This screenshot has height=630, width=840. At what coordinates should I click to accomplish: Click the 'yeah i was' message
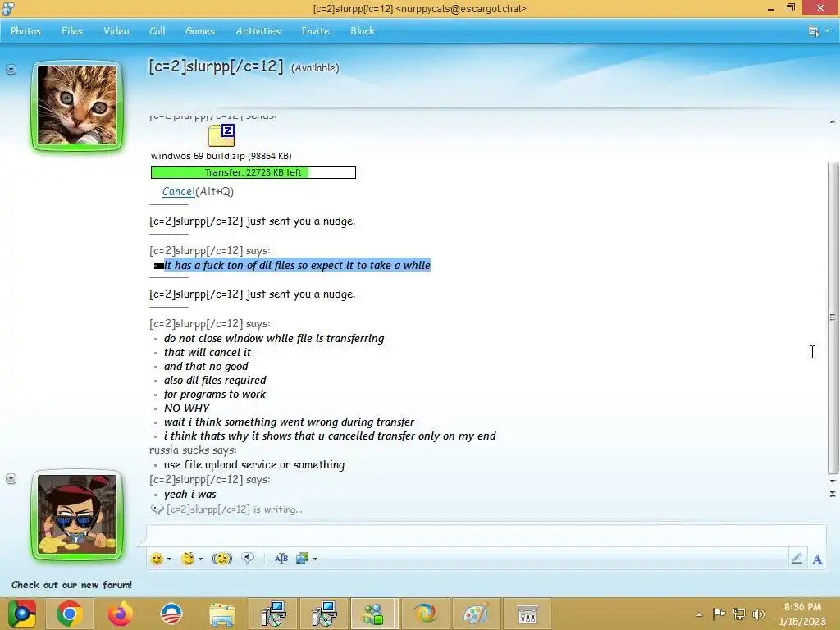[x=190, y=495]
